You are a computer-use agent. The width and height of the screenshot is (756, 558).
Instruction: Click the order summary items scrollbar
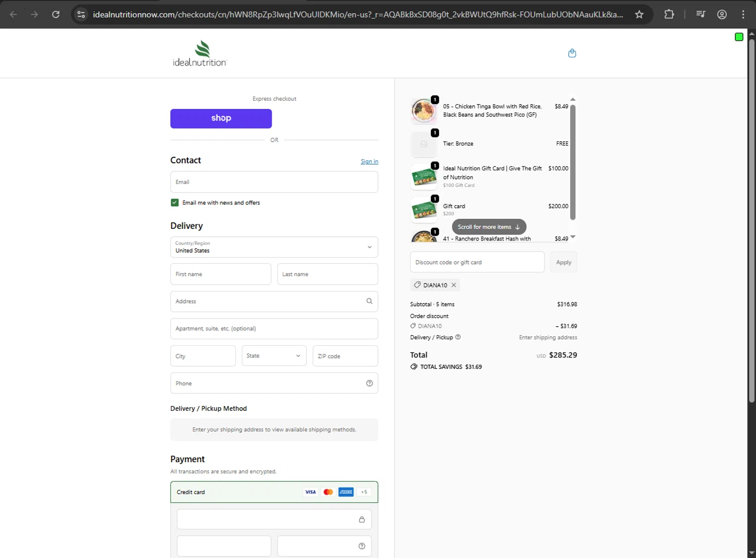pyautogui.click(x=573, y=162)
